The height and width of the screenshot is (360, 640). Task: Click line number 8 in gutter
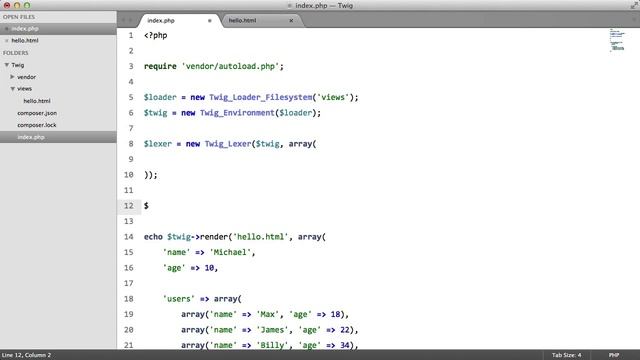click(x=131, y=144)
